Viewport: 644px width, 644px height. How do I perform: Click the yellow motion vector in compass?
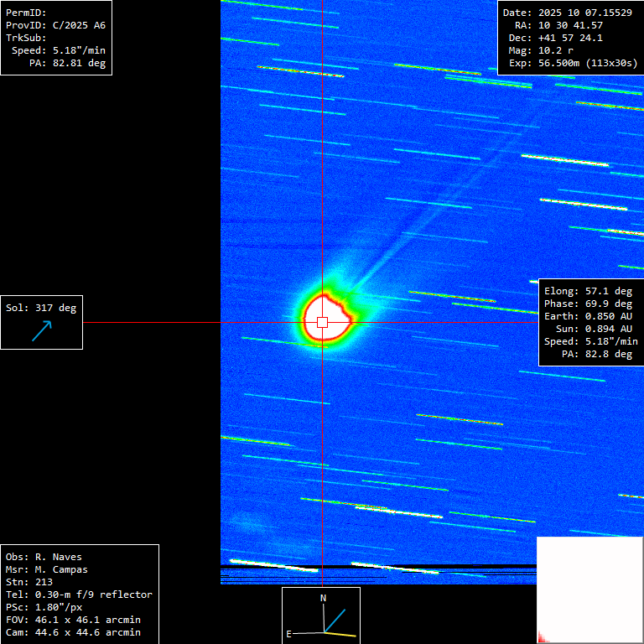tap(340, 634)
